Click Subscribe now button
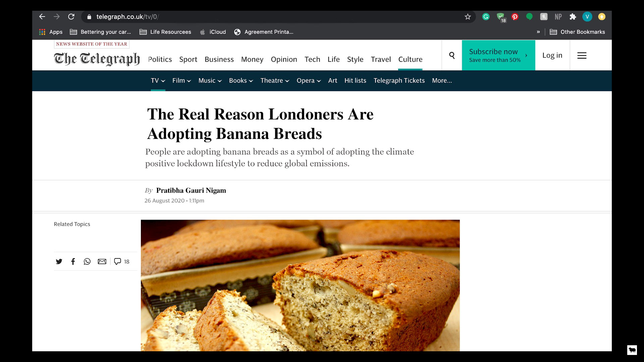The width and height of the screenshot is (644, 362). point(498,55)
